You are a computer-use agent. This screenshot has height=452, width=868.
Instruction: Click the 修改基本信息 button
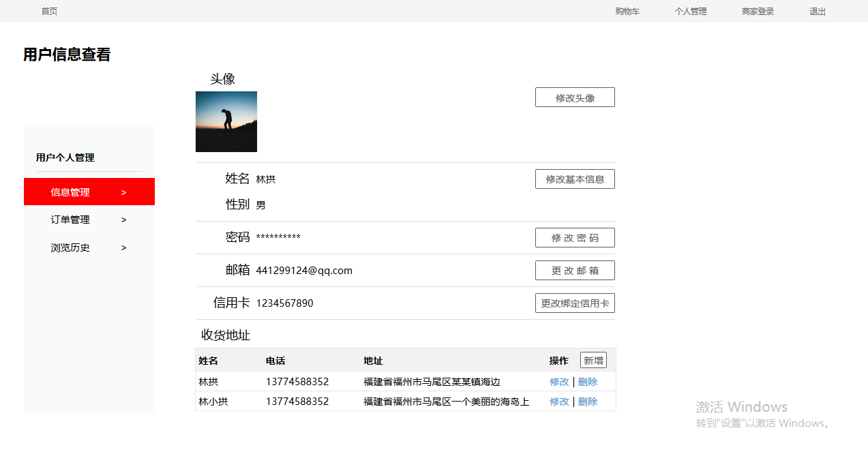(575, 179)
